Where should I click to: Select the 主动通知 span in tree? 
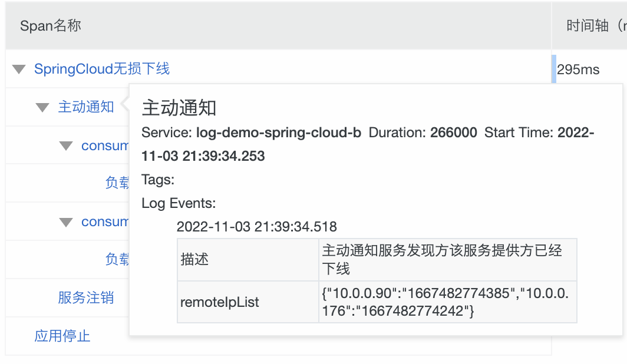pos(86,107)
